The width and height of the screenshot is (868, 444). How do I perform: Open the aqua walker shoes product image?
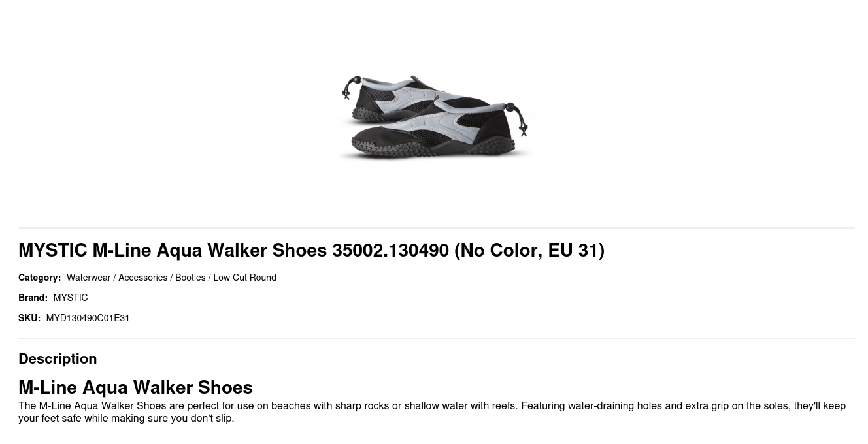(x=436, y=118)
